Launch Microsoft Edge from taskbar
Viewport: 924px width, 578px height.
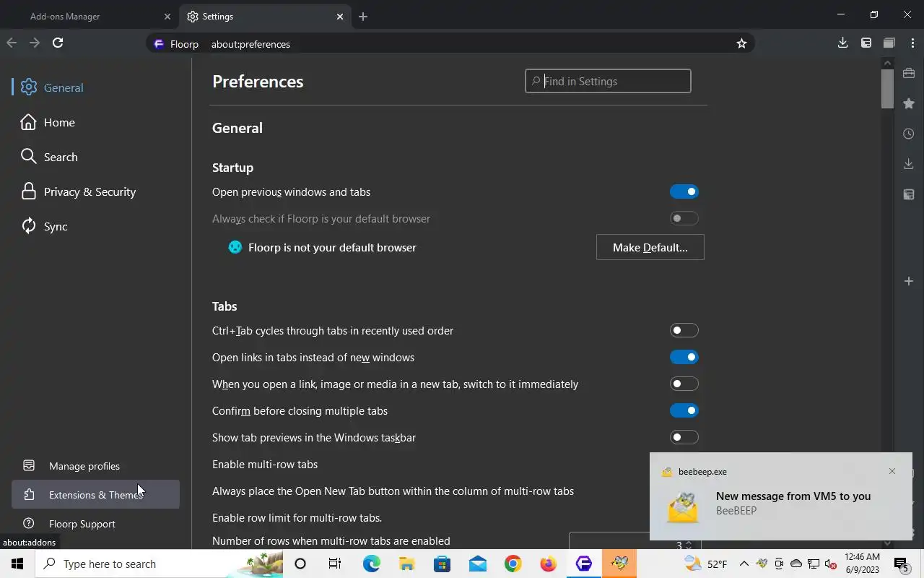[371, 564]
